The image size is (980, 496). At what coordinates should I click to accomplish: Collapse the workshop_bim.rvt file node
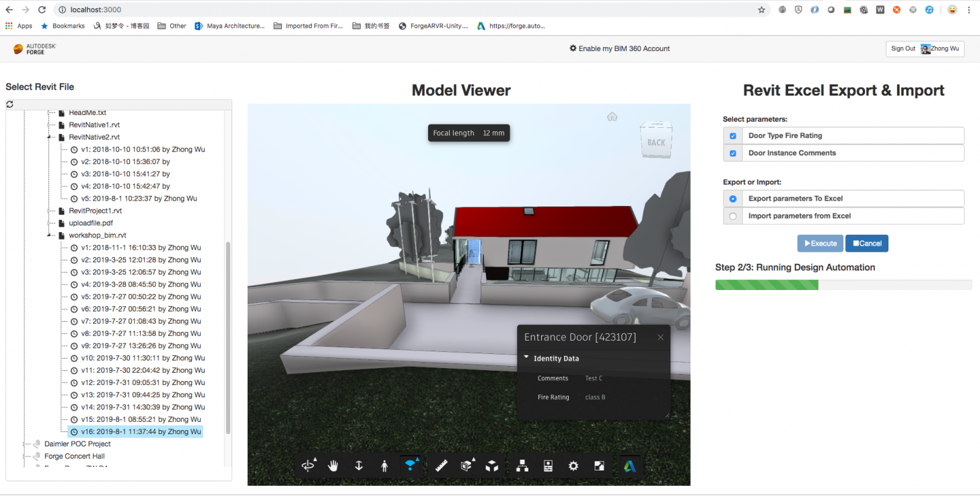tap(50, 236)
